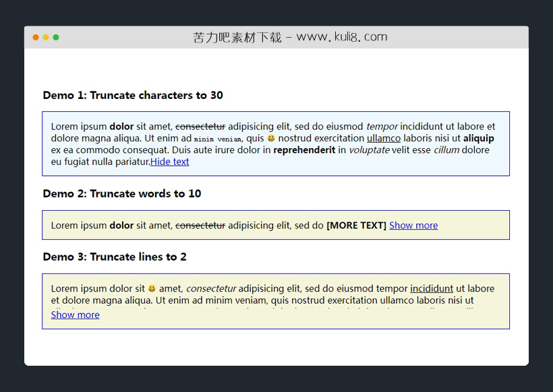Click the struck-through consectetur in Demo 1
Viewport: 553px width, 392px height.
tap(200, 127)
